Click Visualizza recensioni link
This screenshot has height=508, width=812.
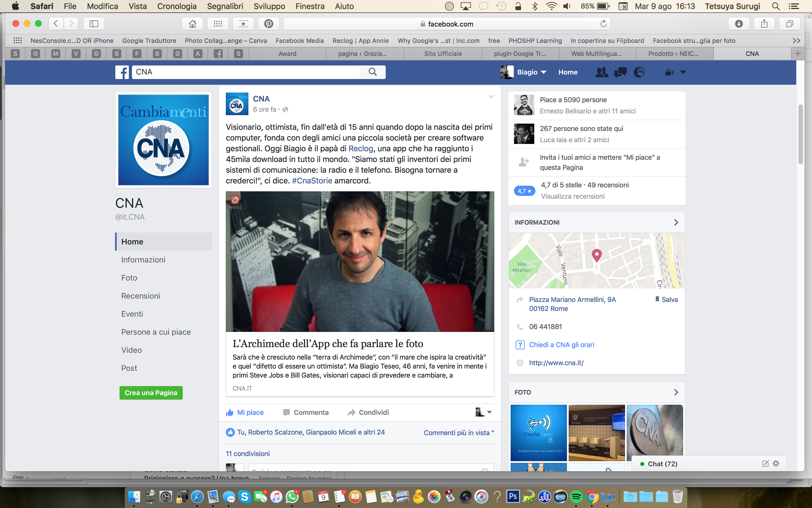pos(573,196)
